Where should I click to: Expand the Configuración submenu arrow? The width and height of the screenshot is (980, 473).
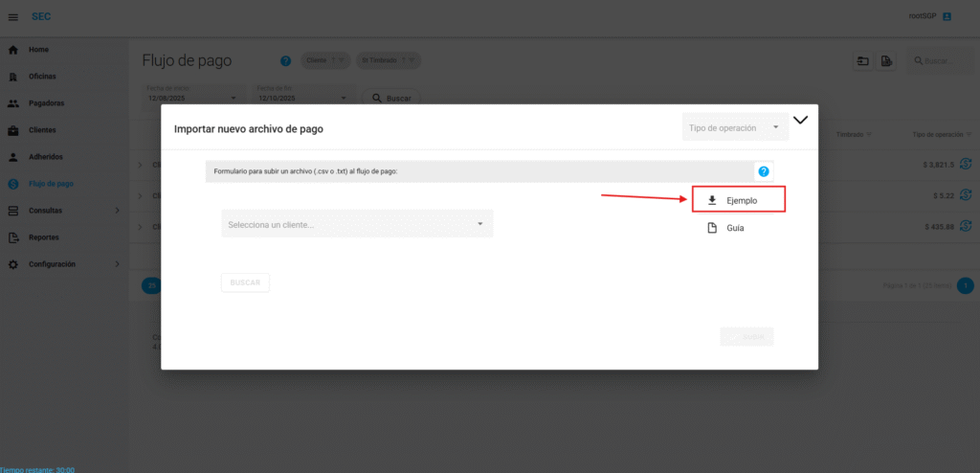[x=117, y=264]
